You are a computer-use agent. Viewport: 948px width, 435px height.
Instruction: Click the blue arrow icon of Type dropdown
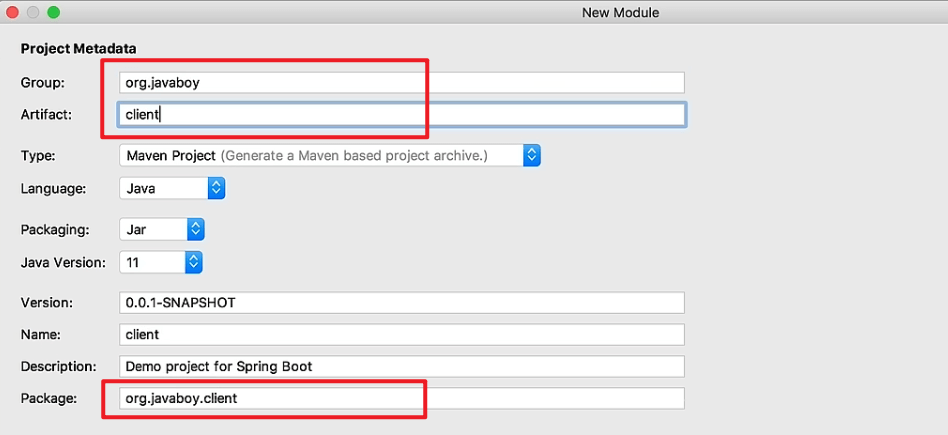[531, 155]
